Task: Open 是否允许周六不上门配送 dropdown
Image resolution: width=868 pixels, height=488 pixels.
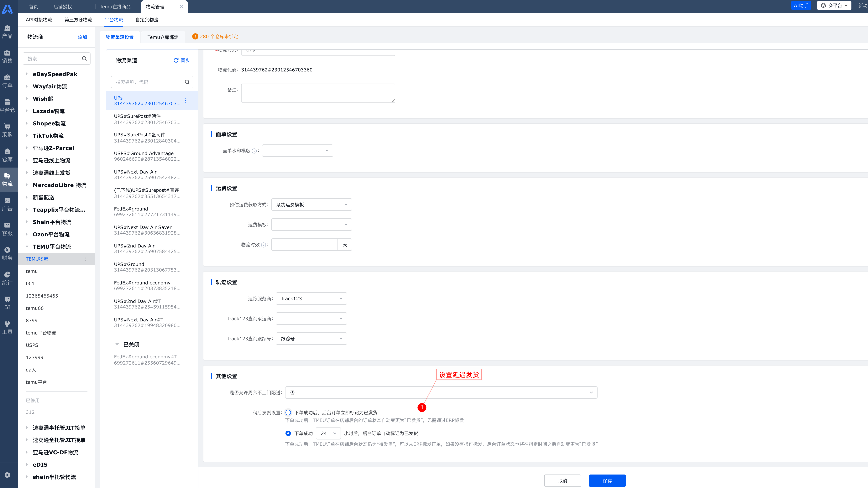Action: pyautogui.click(x=441, y=392)
